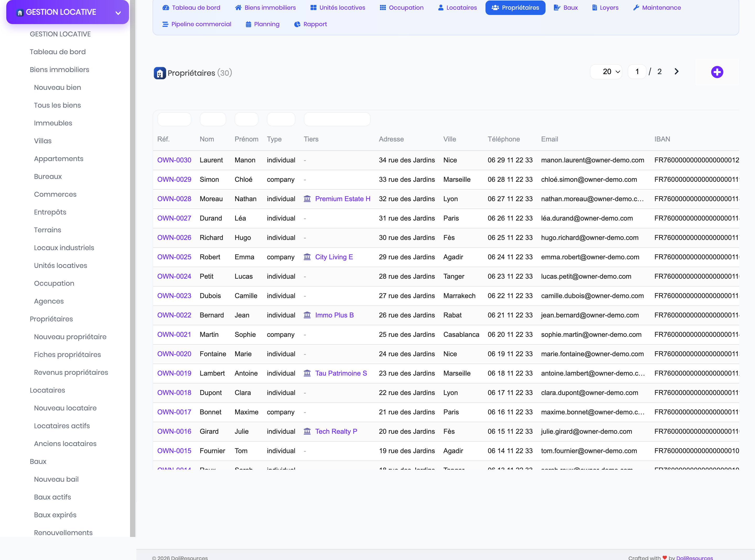The width and height of the screenshot is (755, 560).
Task: Collapse the GESTION LOCATIVE menu chevron
Action: point(118,13)
